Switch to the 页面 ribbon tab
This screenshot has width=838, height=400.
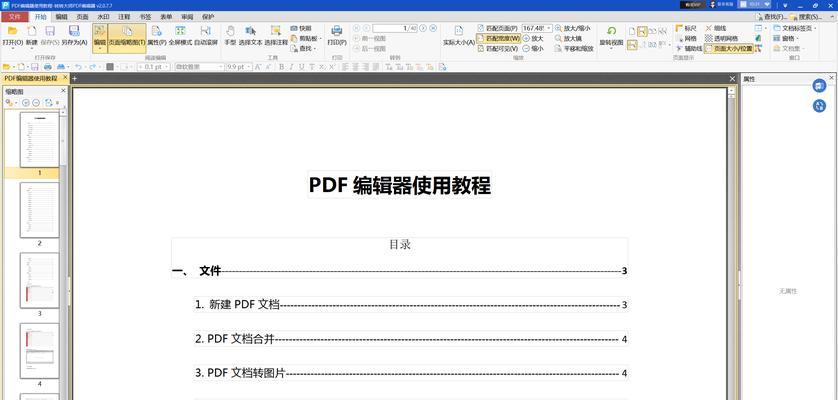click(82, 17)
